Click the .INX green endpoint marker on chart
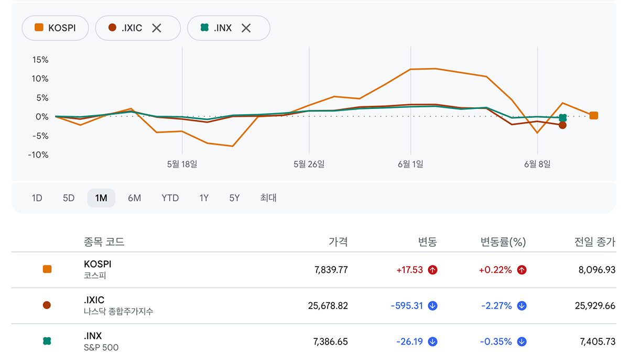Viewport: 629px width, 364px height. pyautogui.click(x=562, y=118)
